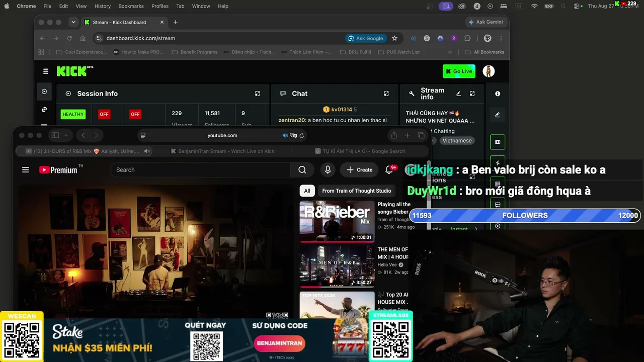Click the pencil edit icon in right rail

tap(498, 115)
